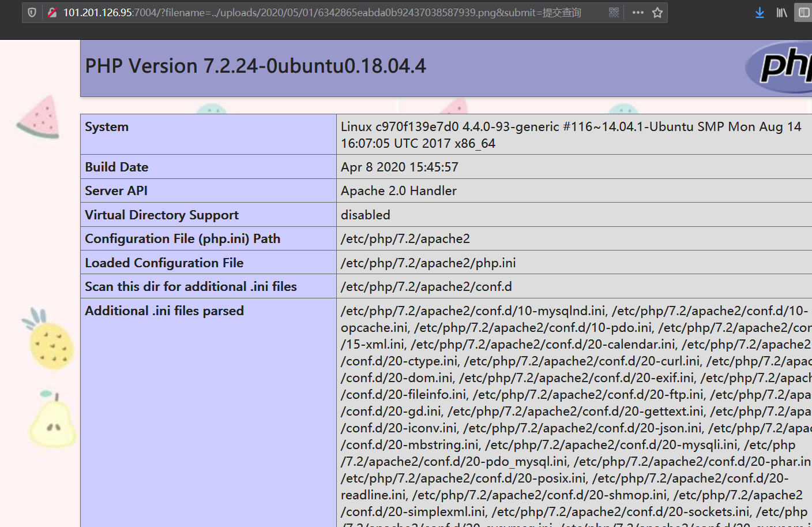Open the page actions three-dot menu
This screenshot has width=812, height=527.
click(x=638, y=13)
